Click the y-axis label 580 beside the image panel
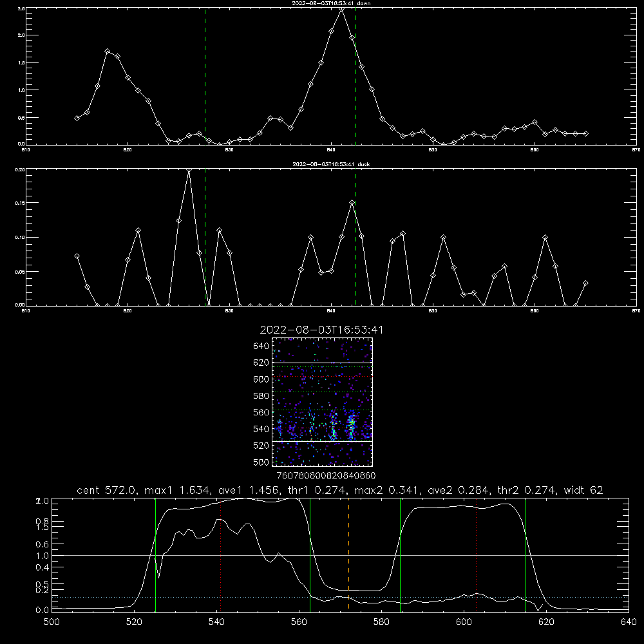 point(261,396)
